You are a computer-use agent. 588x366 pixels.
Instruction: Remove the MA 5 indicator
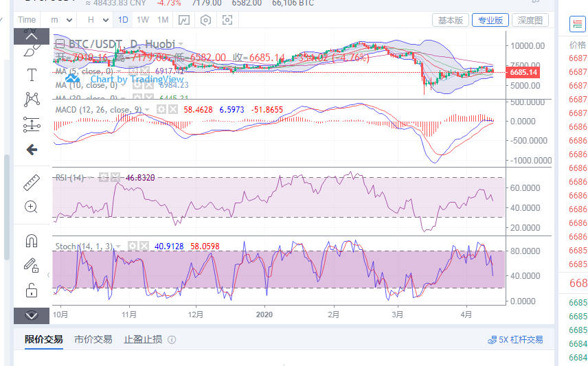(145, 71)
